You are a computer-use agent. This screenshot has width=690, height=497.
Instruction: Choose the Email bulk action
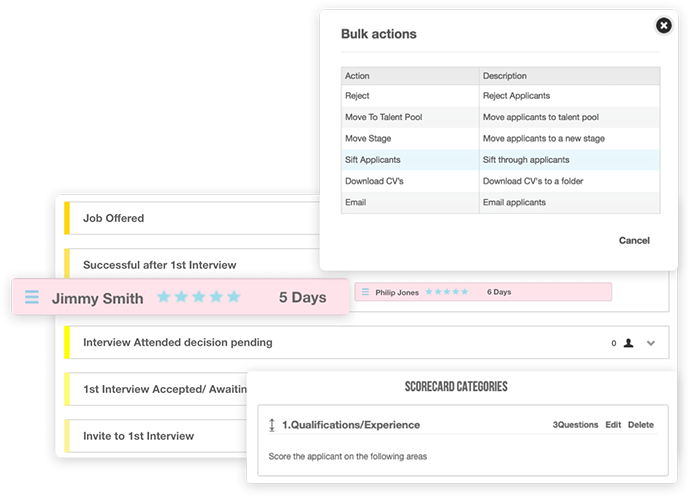coord(500,202)
